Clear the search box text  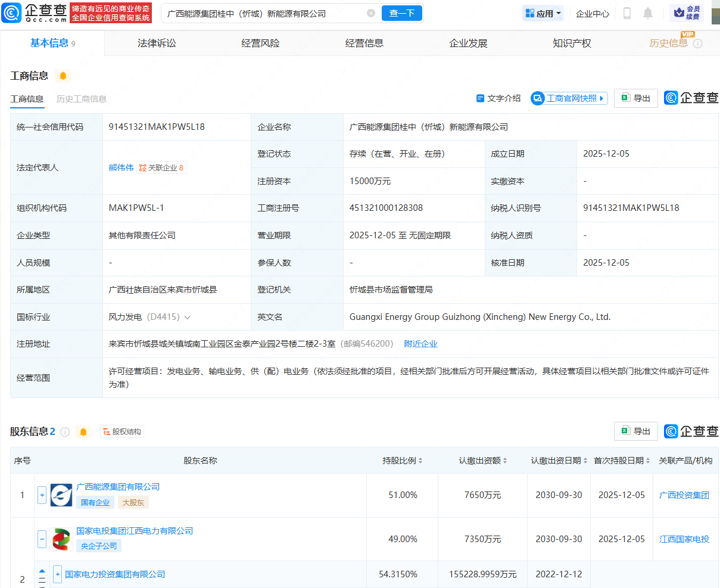pos(371,13)
